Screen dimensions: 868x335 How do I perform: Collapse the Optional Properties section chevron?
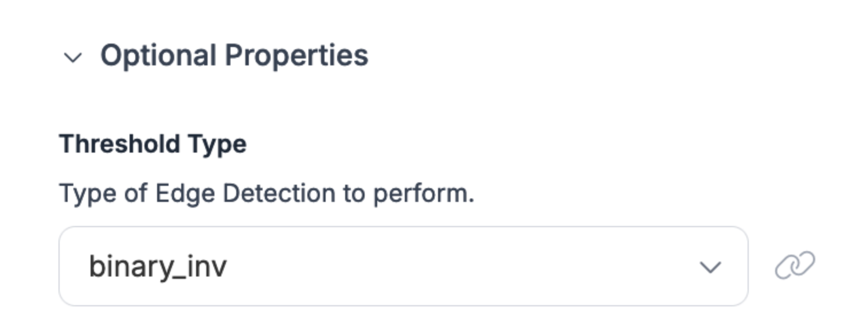pos(73,57)
